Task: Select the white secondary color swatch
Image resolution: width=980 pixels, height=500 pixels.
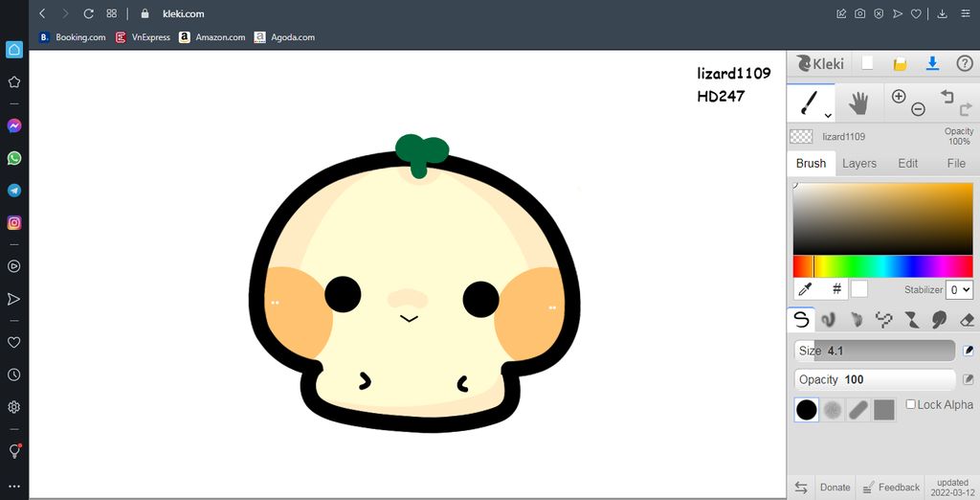Action: tap(859, 288)
